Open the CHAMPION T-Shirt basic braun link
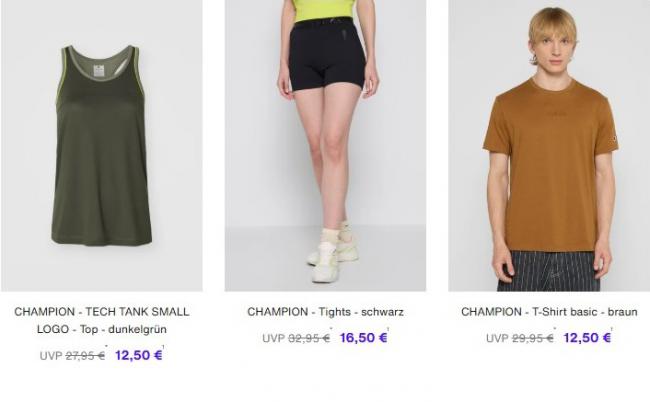Viewport: 650px width, 402px height. point(549,312)
